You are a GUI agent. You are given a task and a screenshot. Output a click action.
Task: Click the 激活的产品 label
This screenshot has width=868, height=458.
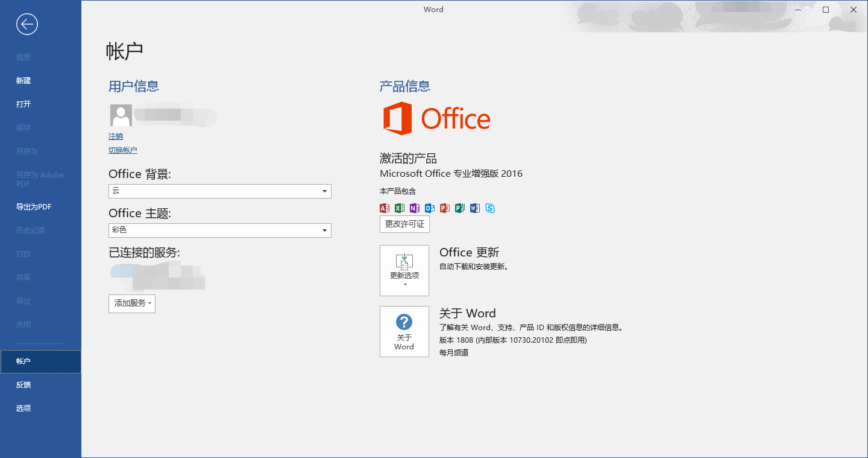(408, 159)
